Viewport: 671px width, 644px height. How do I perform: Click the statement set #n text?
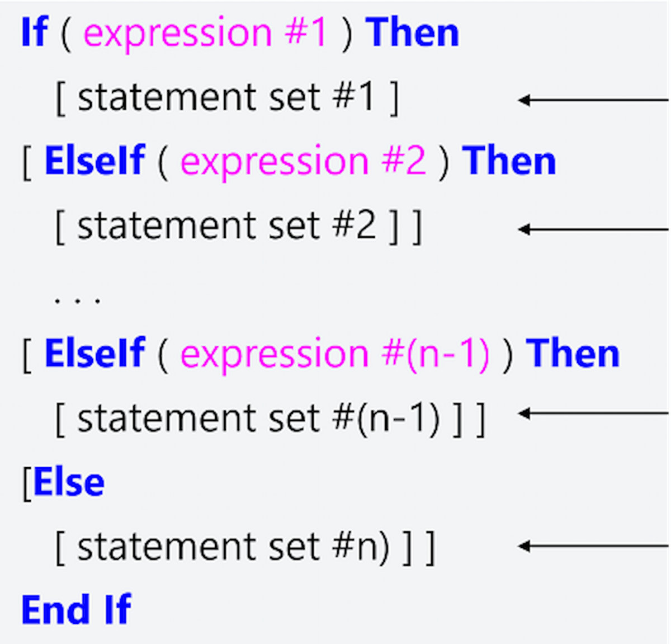[x=233, y=547]
